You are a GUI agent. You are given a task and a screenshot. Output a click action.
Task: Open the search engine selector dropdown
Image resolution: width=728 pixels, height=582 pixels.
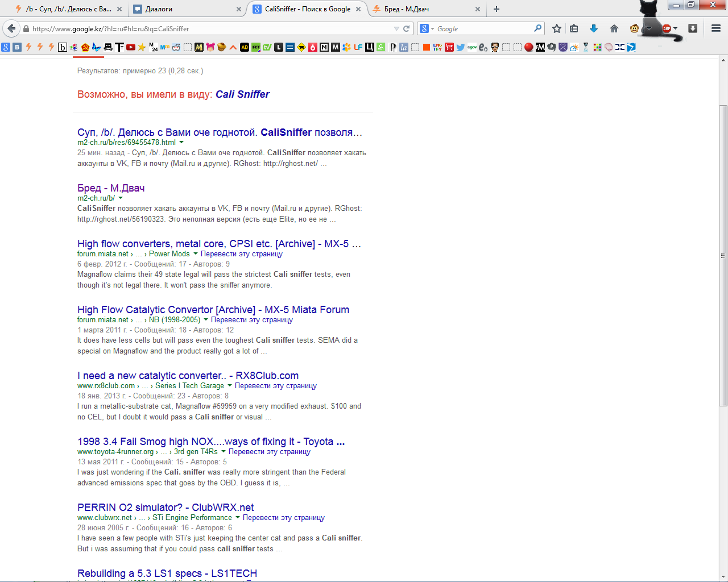click(427, 28)
